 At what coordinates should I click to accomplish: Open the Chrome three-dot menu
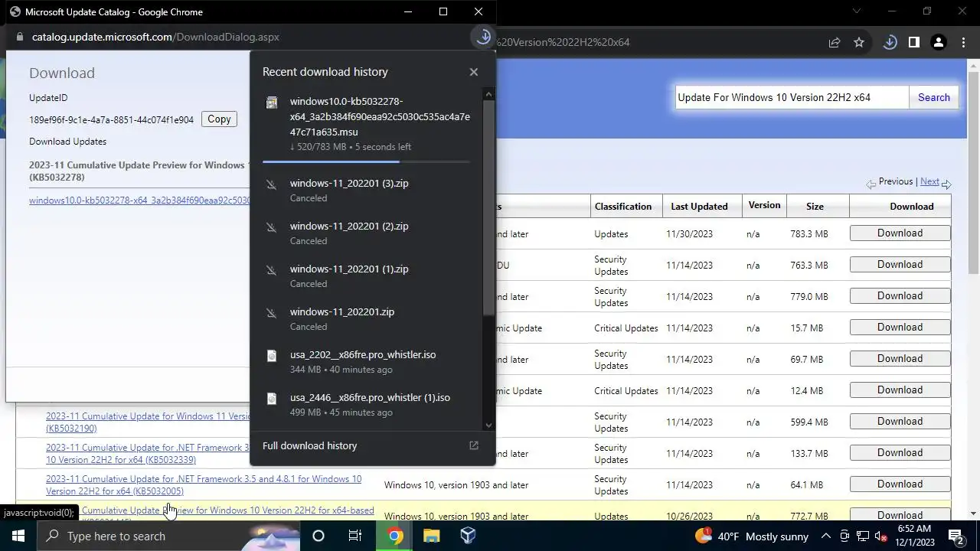click(x=962, y=42)
